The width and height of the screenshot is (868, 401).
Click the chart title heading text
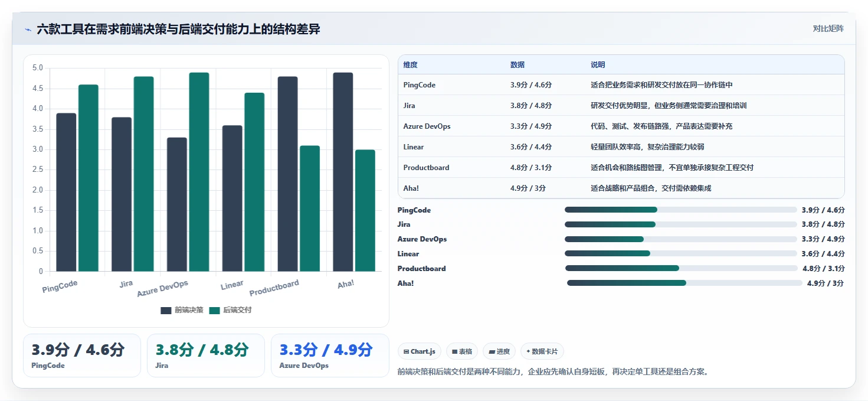pyautogui.click(x=178, y=29)
